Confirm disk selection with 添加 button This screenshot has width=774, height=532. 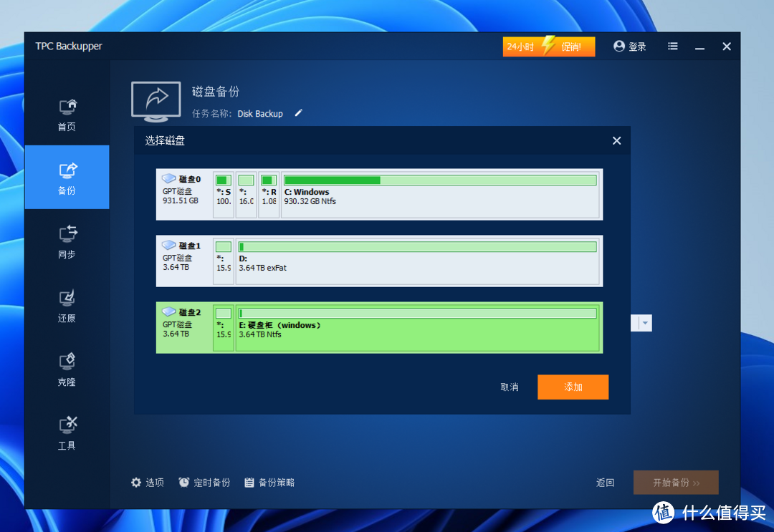[x=573, y=387]
